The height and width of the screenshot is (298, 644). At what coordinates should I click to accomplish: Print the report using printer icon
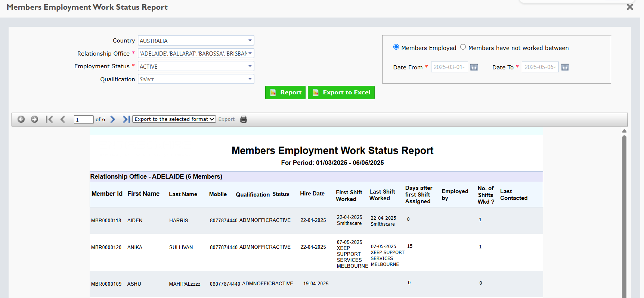tap(244, 119)
